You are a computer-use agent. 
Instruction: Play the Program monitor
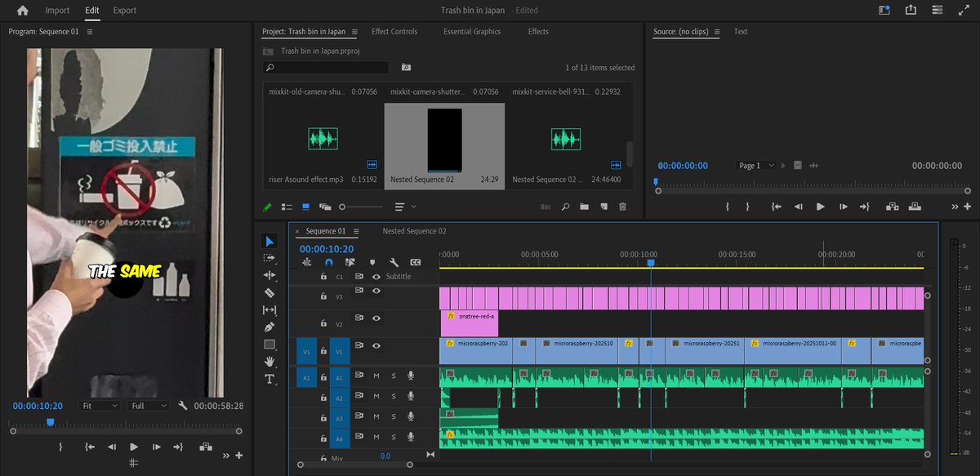134,447
